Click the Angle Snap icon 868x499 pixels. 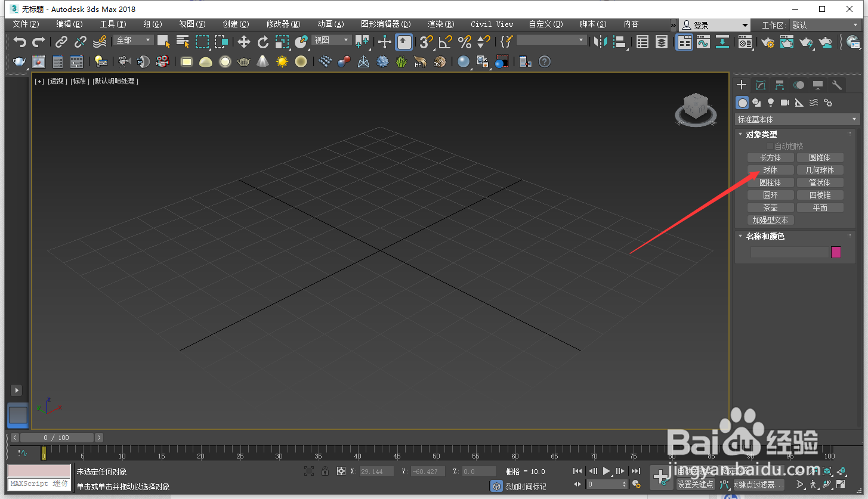click(x=445, y=42)
